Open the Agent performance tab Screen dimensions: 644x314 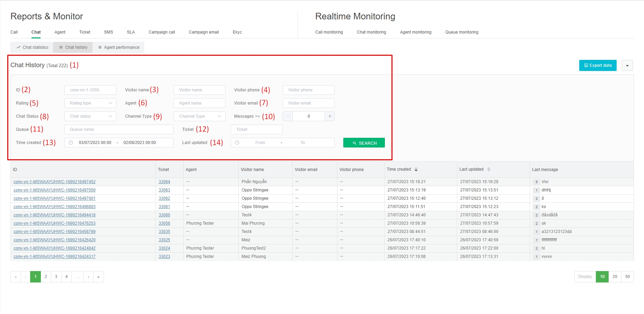pos(118,47)
